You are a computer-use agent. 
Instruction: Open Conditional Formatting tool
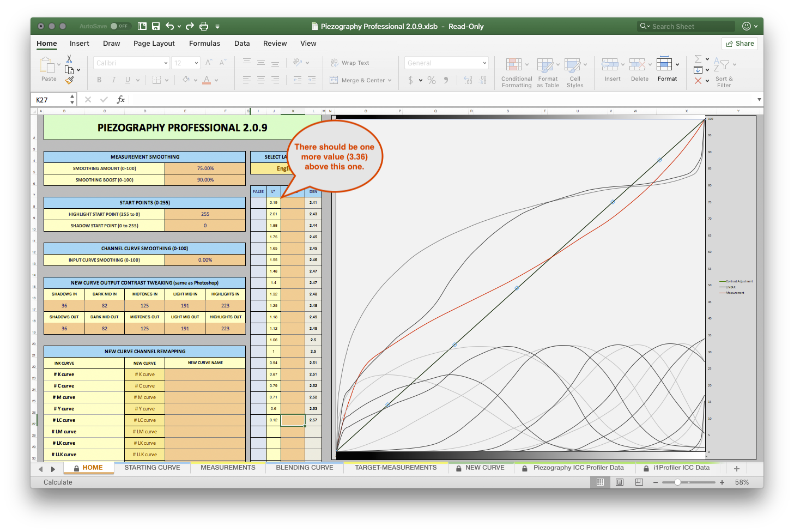coord(516,73)
